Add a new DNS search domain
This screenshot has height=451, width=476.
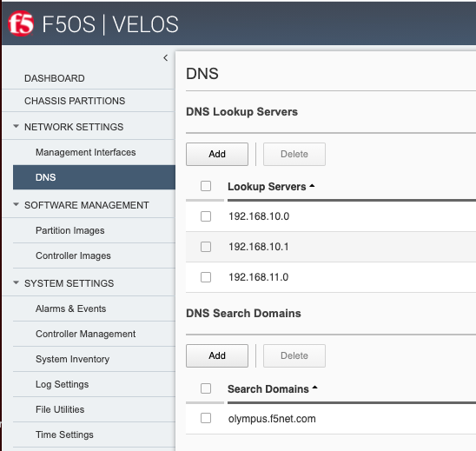tap(217, 355)
